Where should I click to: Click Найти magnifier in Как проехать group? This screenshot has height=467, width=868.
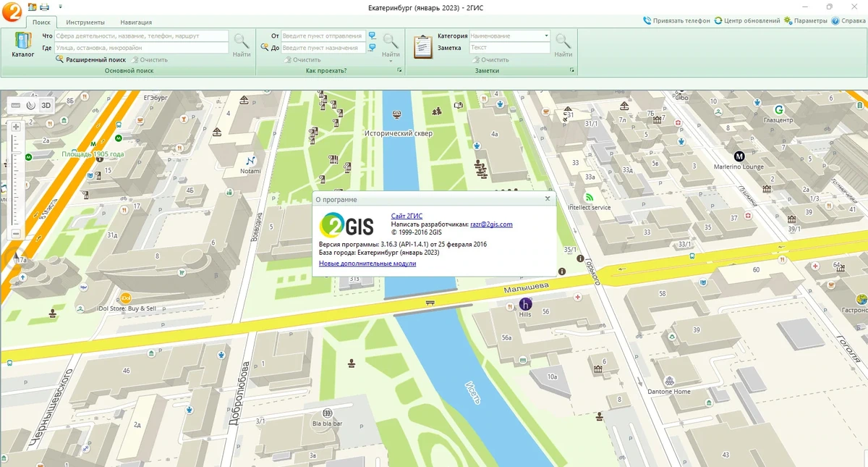point(391,45)
